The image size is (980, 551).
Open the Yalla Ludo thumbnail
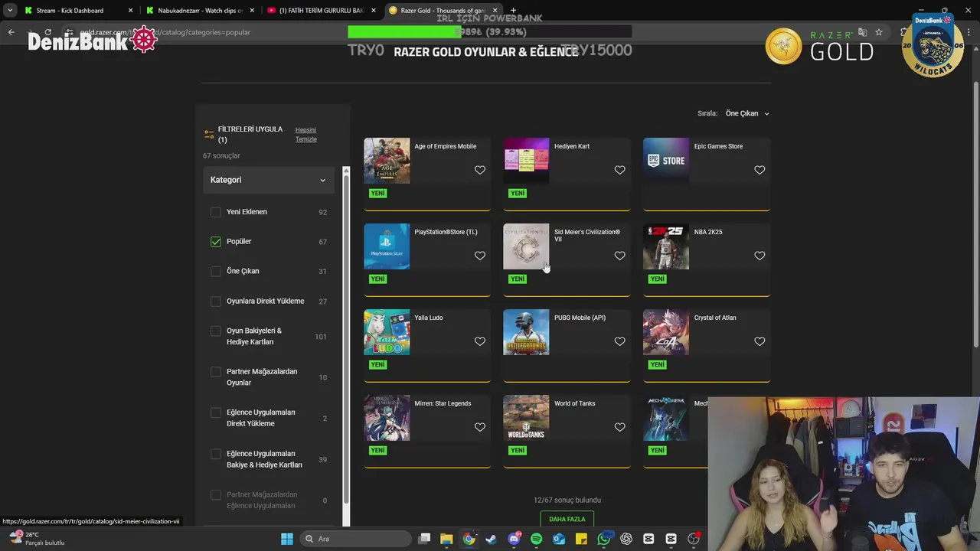(387, 332)
